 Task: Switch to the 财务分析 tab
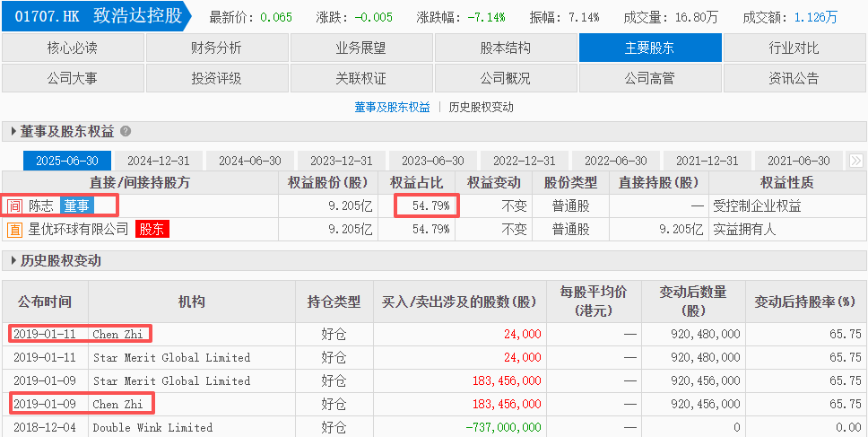coord(216,48)
